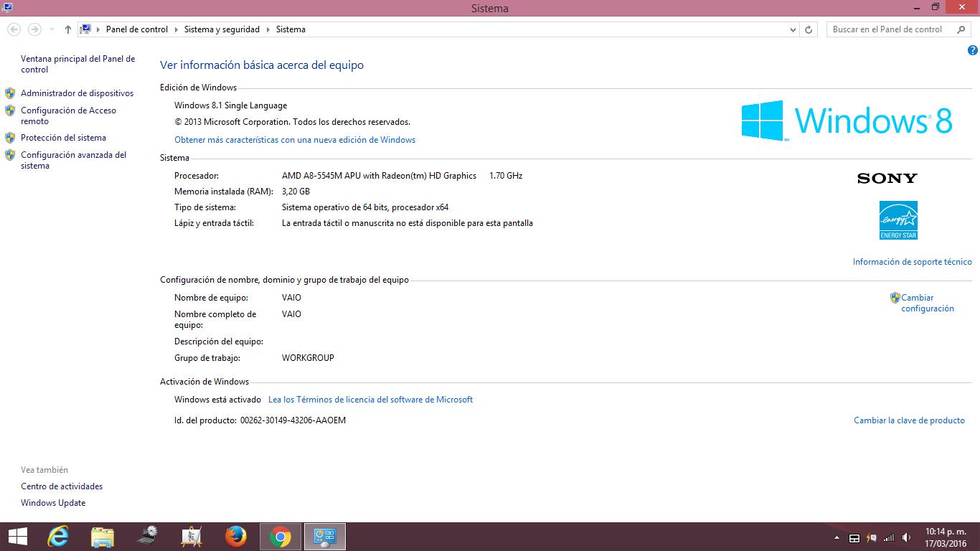The image size is (980, 551).
Task: Open the recent locations dropdown arrow
Action: [52, 29]
